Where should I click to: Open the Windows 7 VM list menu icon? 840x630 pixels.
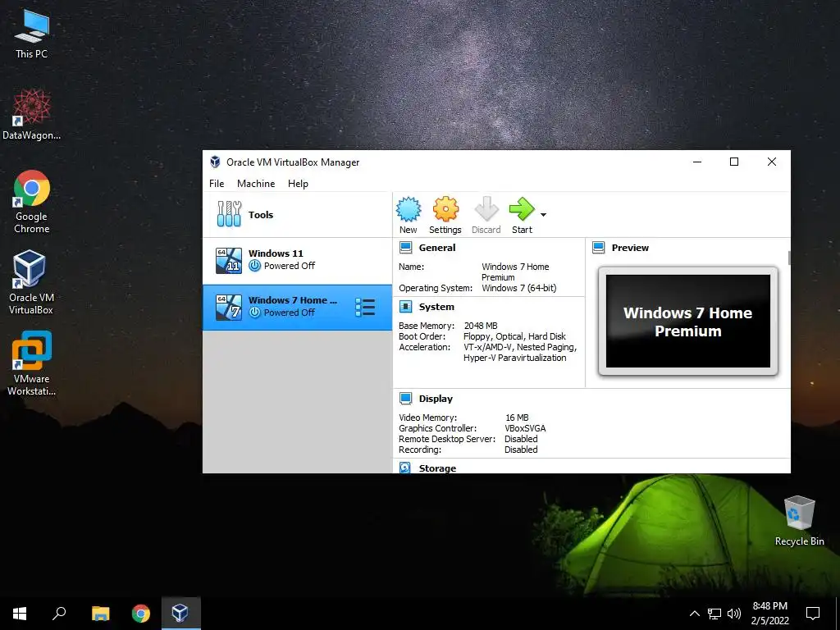[x=365, y=308]
